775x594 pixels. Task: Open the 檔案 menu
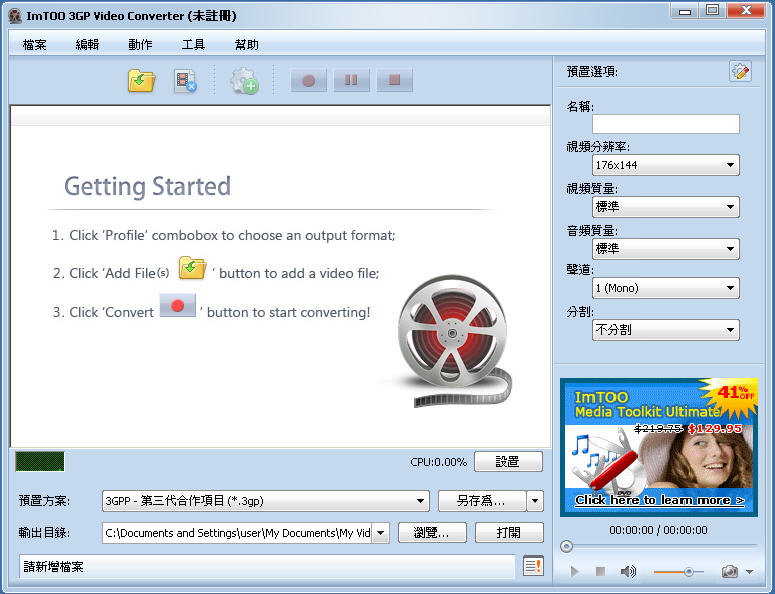tap(34, 45)
